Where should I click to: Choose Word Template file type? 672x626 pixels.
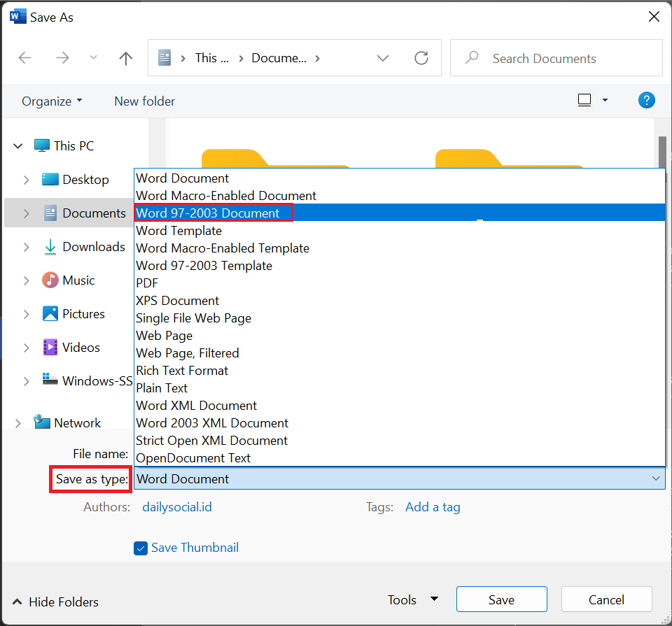tap(400, 230)
